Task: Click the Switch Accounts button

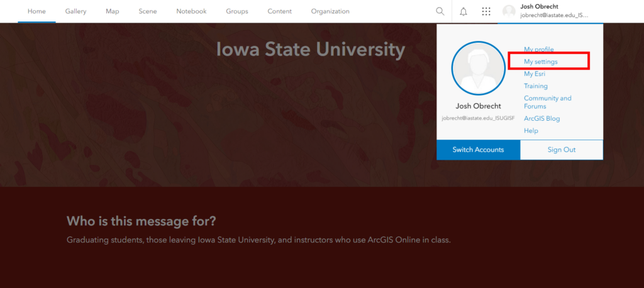Action: click(478, 150)
